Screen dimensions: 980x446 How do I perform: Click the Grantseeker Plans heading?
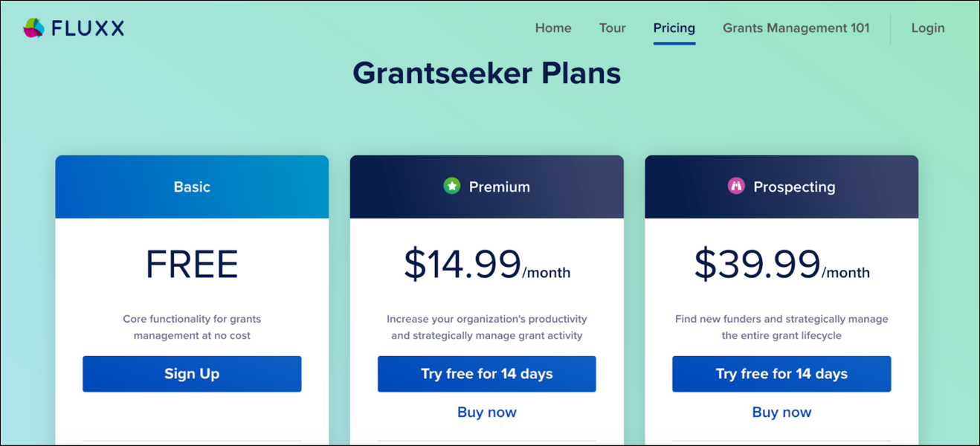pyautogui.click(x=487, y=73)
